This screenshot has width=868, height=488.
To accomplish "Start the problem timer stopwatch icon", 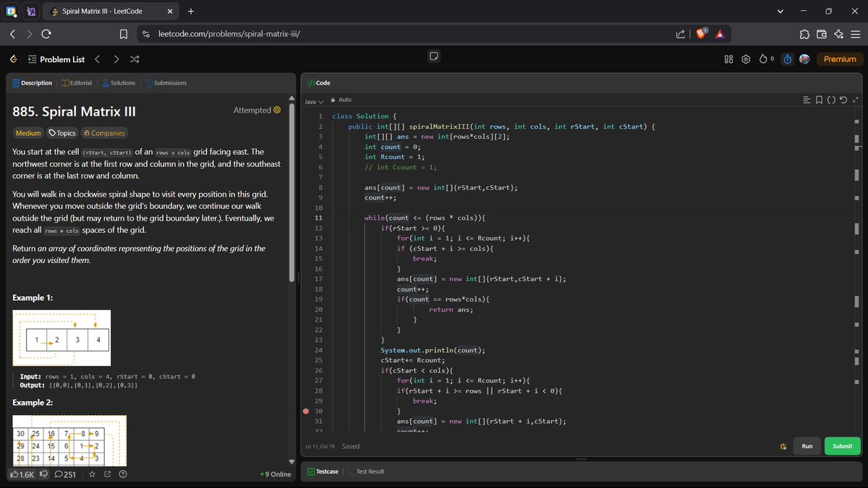I will (786, 59).
